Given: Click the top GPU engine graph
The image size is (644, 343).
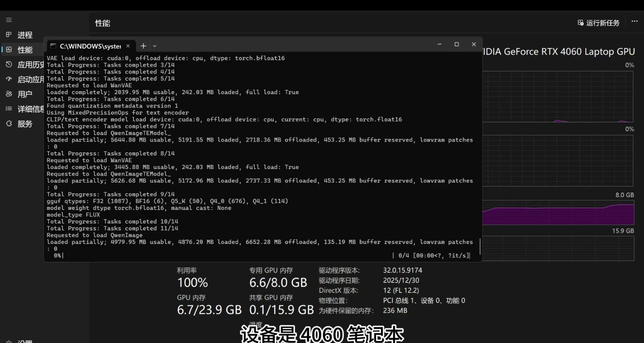Looking at the screenshot, I should point(558,97).
